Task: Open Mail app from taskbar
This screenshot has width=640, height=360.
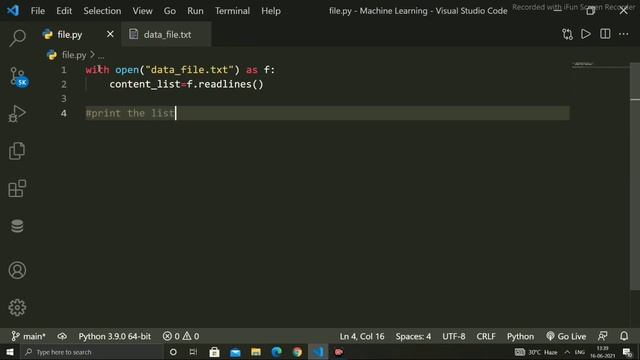Action: coord(235,352)
